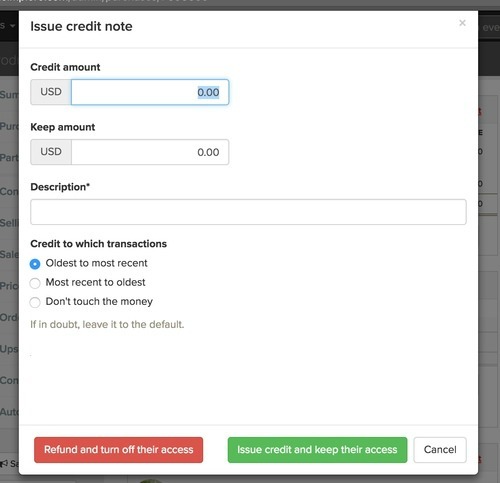This screenshot has height=483, width=500.
Task: Open the Pric sidebar item behind the dialog
Action: pyautogui.click(x=9, y=286)
